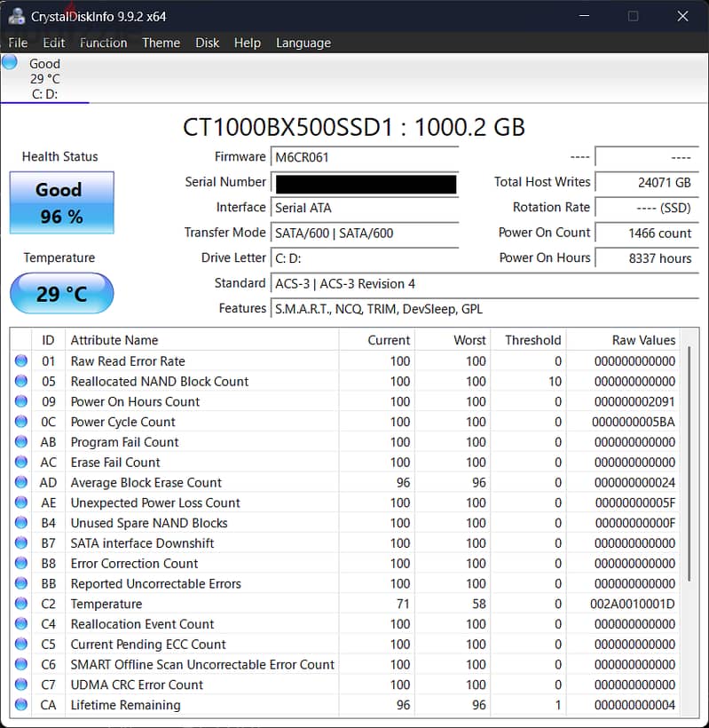709x728 pixels.
Task: Click the CT1000BX500SSD1 model title
Action: pyautogui.click(x=354, y=127)
